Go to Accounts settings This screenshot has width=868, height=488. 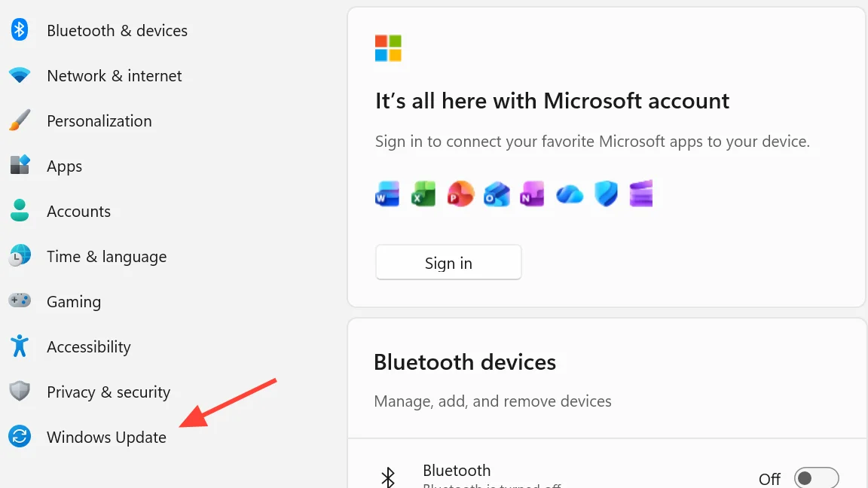tap(78, 212)
